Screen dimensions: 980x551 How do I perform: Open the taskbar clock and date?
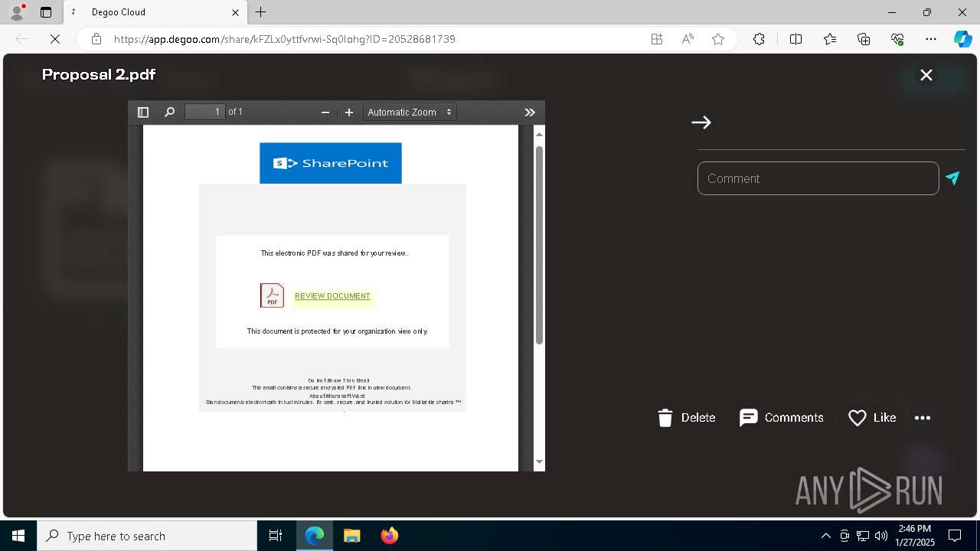tap(915, 536)
